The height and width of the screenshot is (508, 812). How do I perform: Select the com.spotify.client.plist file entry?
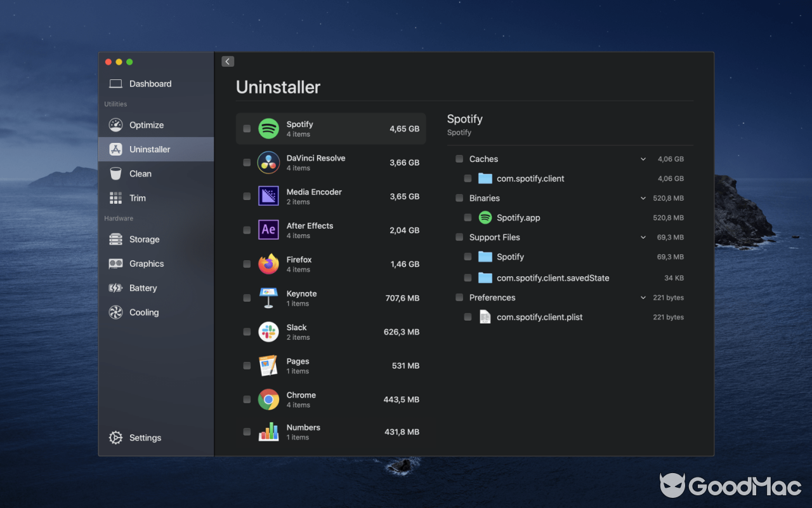point(539,317)
